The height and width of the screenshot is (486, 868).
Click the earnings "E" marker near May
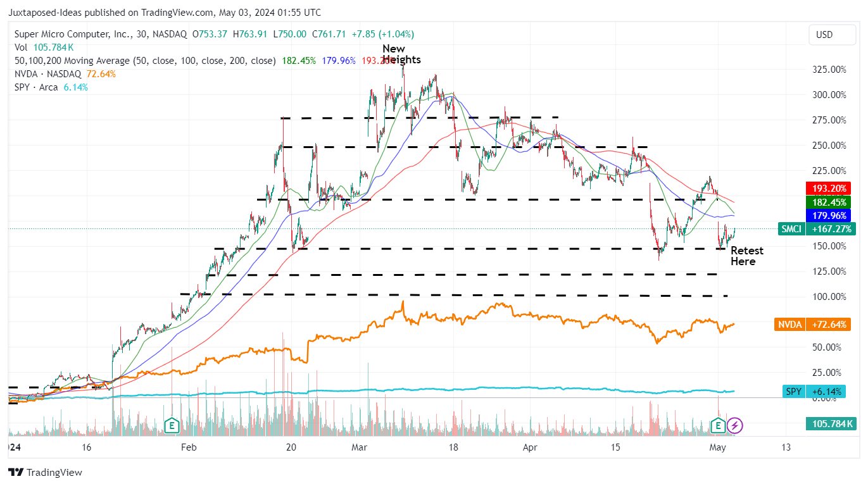click(718, 426)
